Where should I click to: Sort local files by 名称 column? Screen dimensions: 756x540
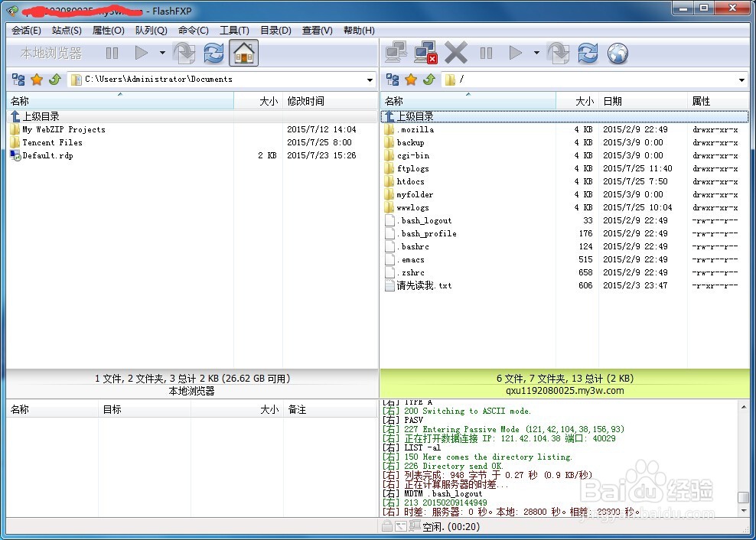pos(120,101)
